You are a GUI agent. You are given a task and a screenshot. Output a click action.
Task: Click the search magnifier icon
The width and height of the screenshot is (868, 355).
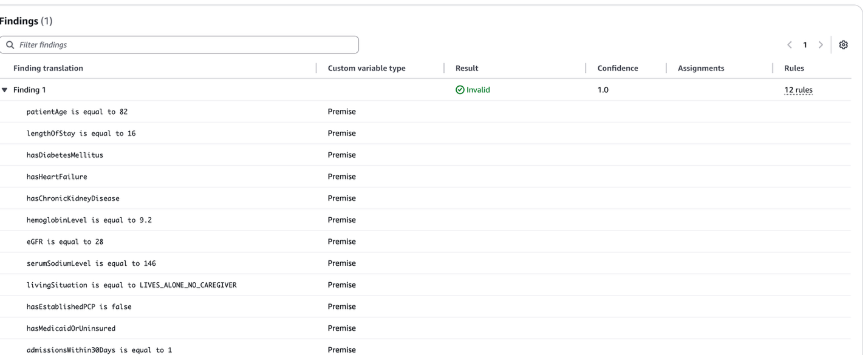(9, 45)
